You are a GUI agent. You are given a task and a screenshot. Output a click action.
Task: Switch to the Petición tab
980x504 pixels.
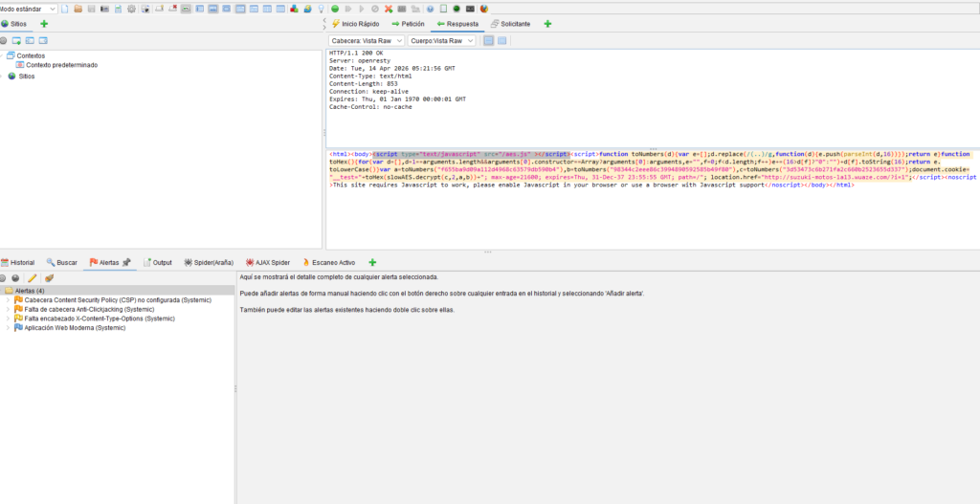408,24
